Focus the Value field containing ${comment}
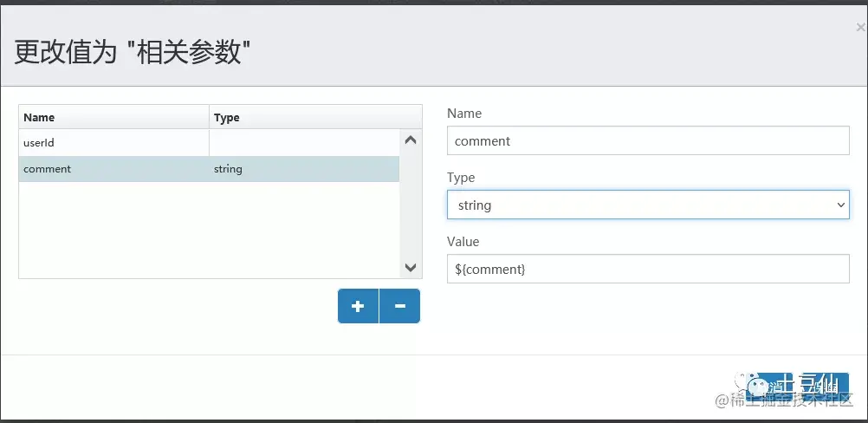 click(x=648, y=269)
